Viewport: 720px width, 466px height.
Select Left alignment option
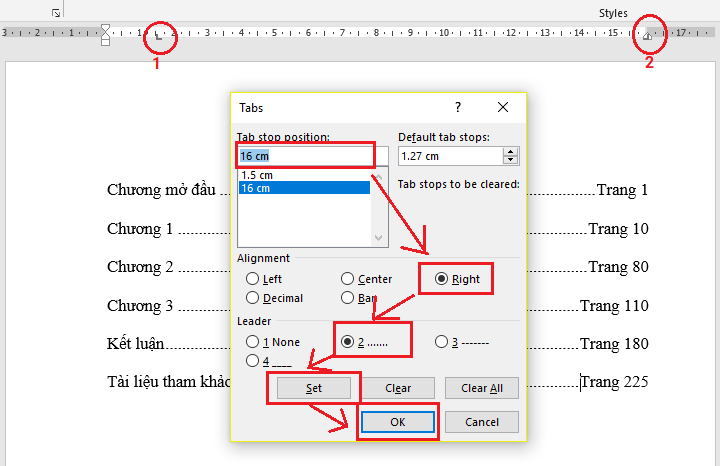(253, 279)
